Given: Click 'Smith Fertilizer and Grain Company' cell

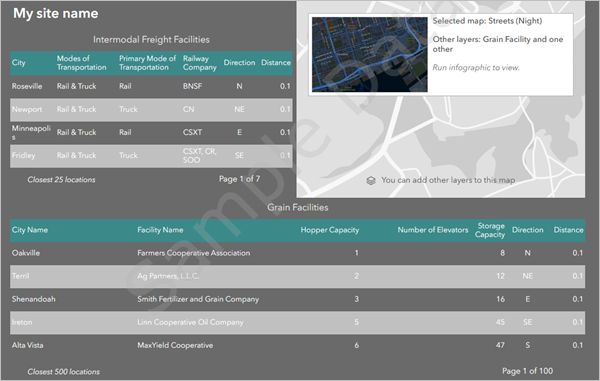Looking at the screenshot, I should click(198, 299).
